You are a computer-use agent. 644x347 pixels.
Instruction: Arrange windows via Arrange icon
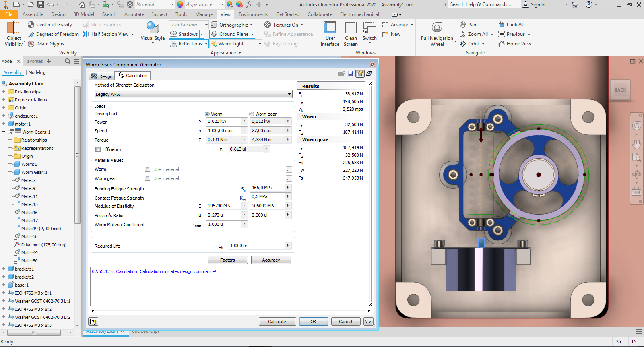coord(385,25)
